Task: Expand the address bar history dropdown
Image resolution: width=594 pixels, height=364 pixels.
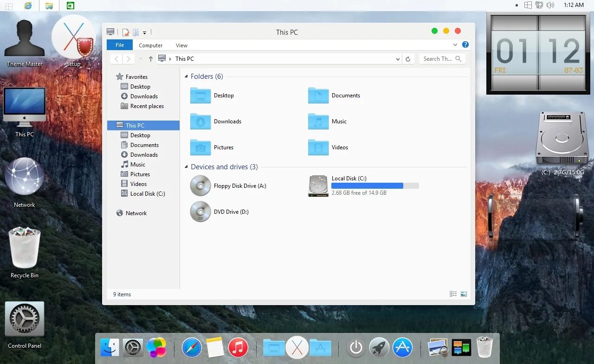Action: 398,59
